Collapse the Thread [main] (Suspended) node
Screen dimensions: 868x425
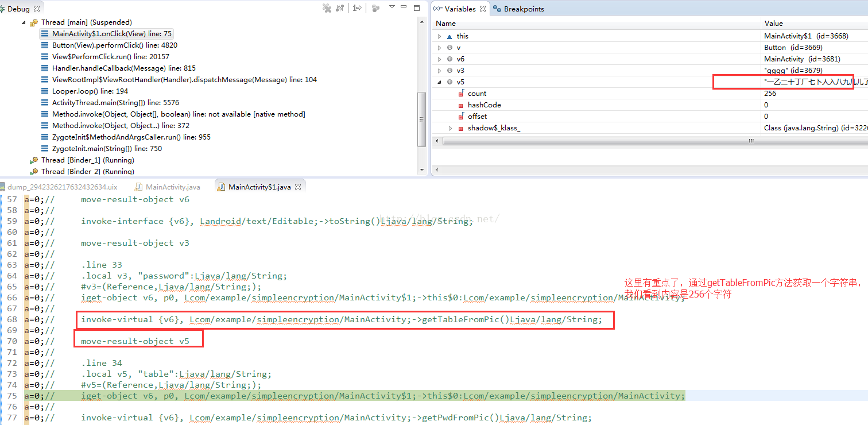pos(24,22)
